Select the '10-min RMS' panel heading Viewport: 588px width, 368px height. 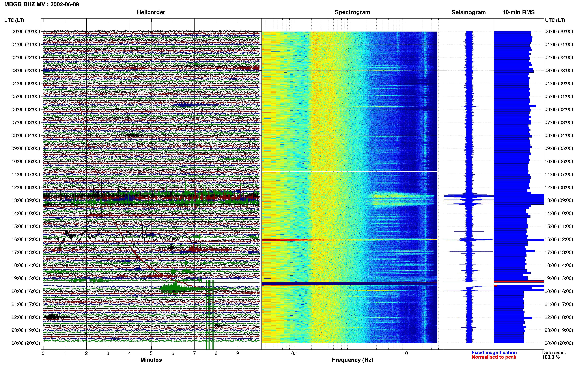click(518, 12)
